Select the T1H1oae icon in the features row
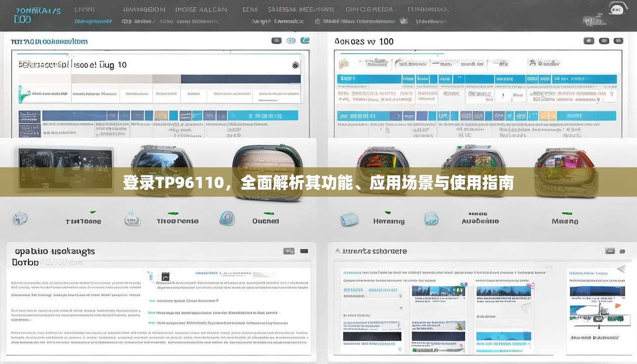 click(20, 218)
